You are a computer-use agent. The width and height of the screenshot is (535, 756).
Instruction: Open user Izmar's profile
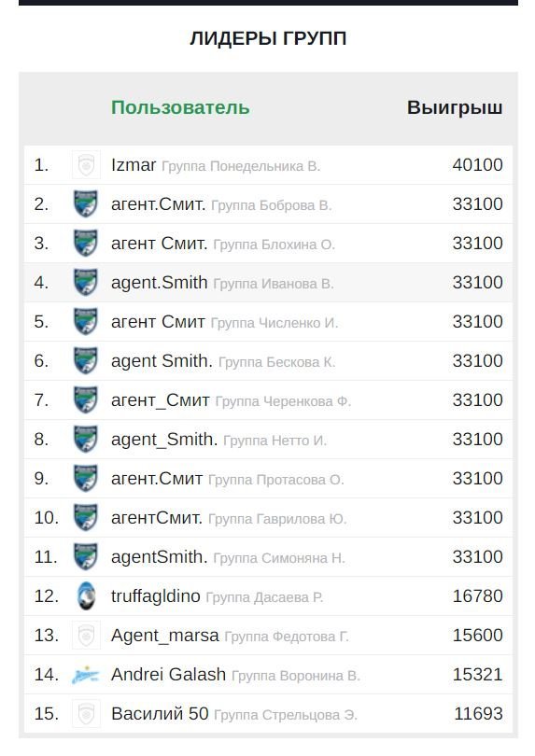[x=134, y=165]
